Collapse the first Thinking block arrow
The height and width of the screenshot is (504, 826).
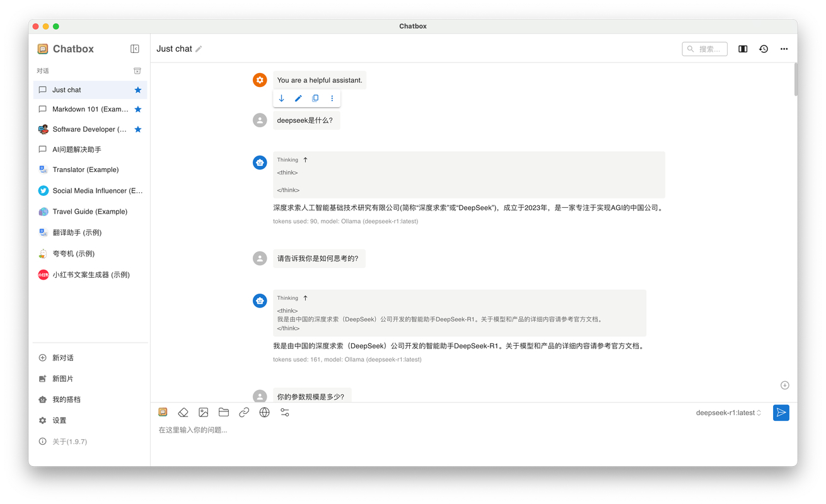(305, 160)
